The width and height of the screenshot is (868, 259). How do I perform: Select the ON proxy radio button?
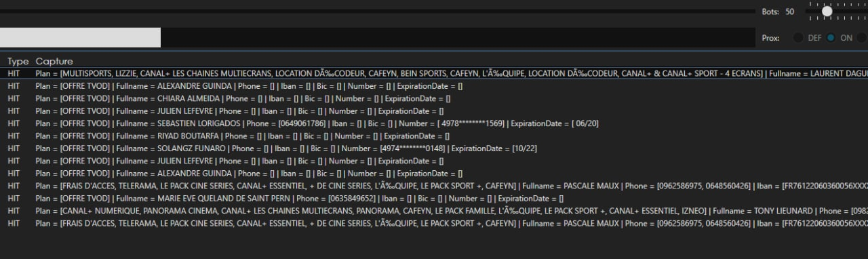pyautogui.click(x=831, y=38)
